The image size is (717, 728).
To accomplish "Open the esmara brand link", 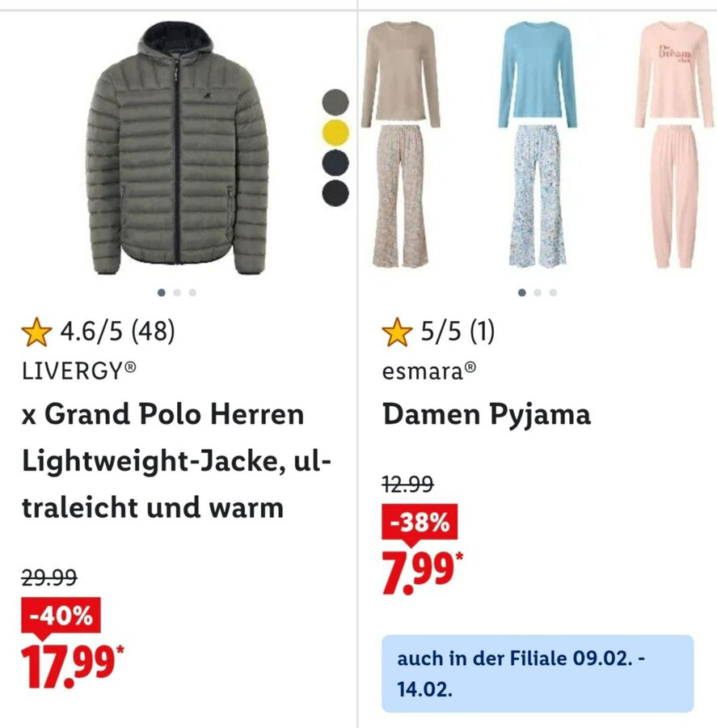I will (429, 371).
